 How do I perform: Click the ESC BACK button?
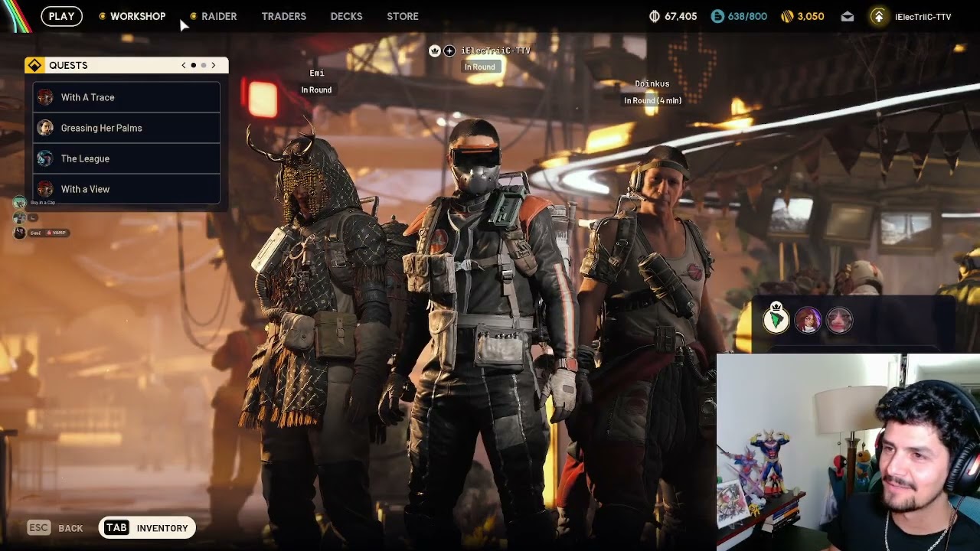[x=55, y=528]
